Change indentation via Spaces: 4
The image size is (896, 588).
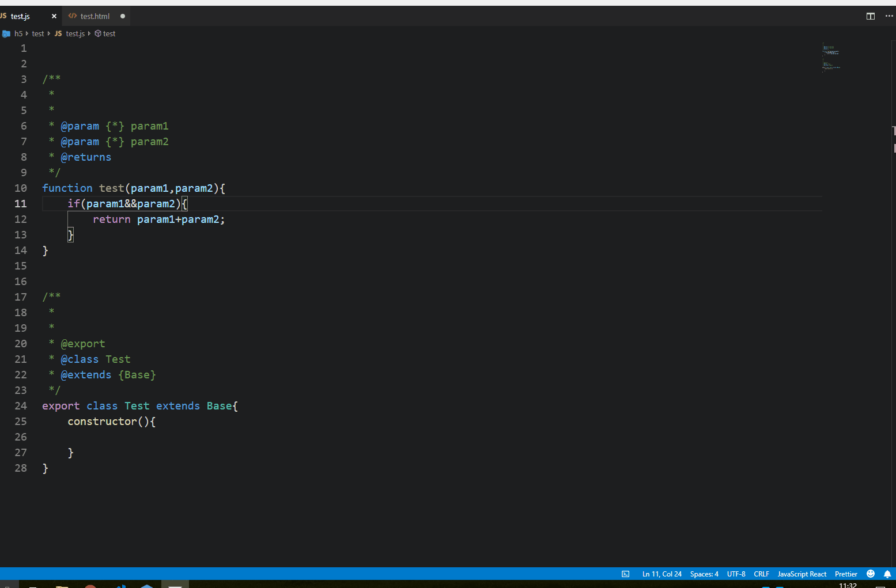(704, 574)
